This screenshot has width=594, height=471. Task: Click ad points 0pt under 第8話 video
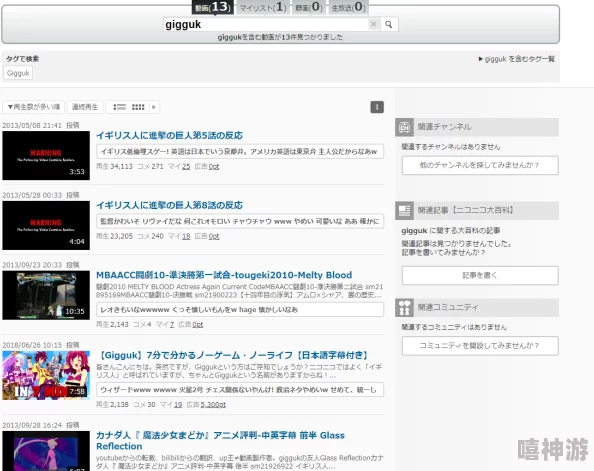(x=214, y=236)
